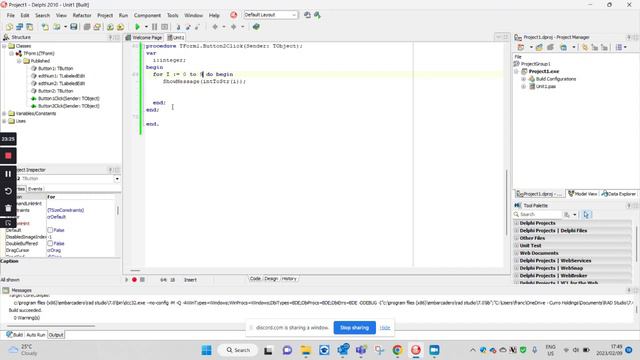
Task: Click the green book icon in toolbar
Action: click(256, 27)
